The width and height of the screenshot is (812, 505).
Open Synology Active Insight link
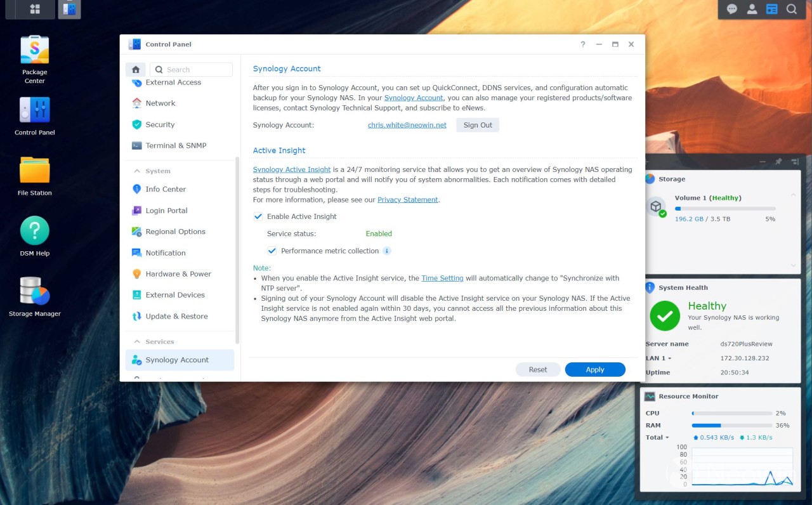click(292, 169)
